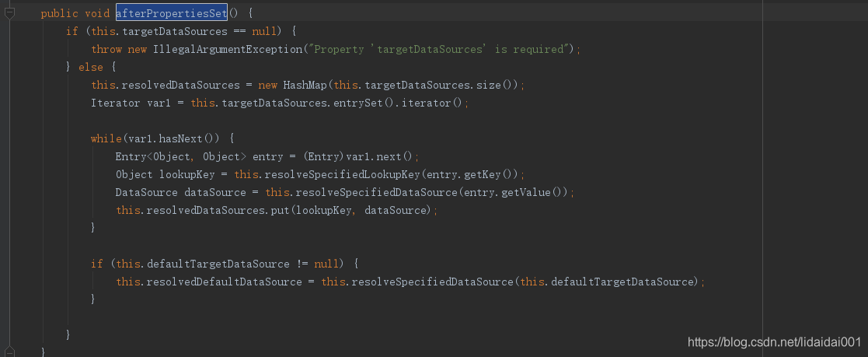Click the Iterator type in the var1 declaration
Image resolution: width=868 pixels, height=357 pixels.
(x=116, y=103)
